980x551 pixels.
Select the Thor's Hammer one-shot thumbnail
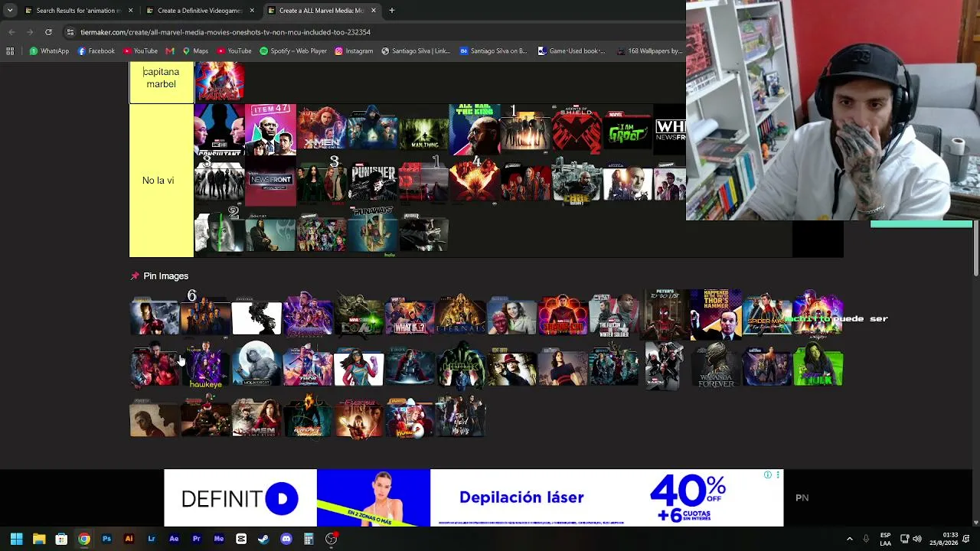[x=716, y=315]
